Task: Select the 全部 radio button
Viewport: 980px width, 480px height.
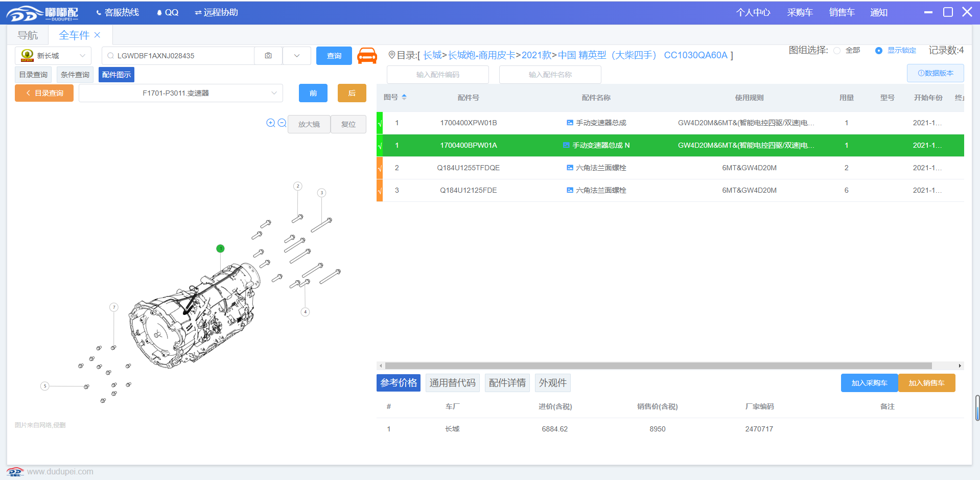Action: point(837,51)
